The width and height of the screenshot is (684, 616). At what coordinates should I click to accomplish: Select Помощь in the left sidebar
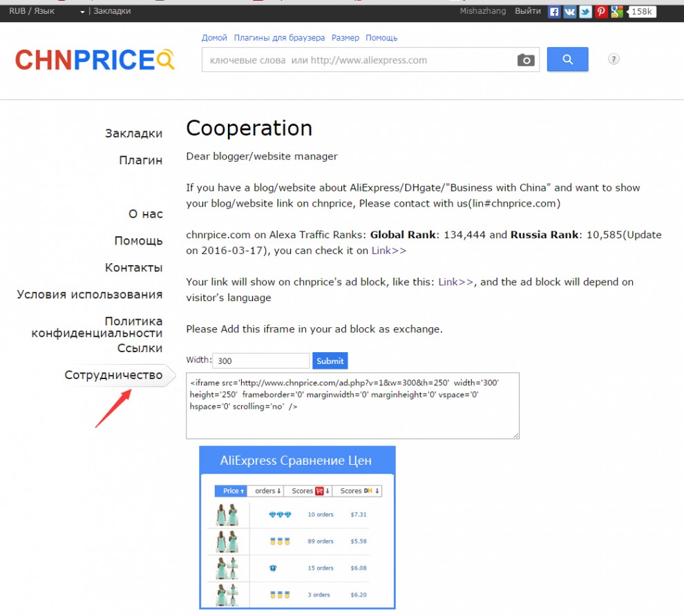click(x=138, y=241)
